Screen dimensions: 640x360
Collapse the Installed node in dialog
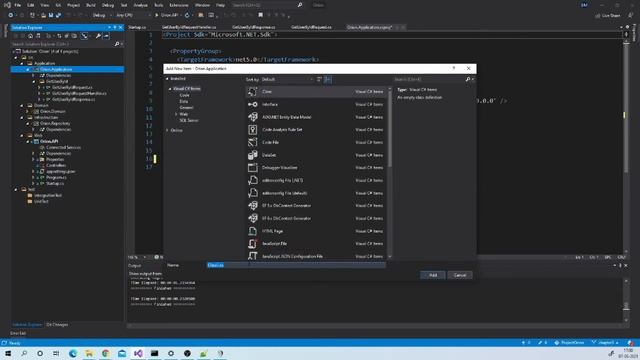click(x=167, y=78)
